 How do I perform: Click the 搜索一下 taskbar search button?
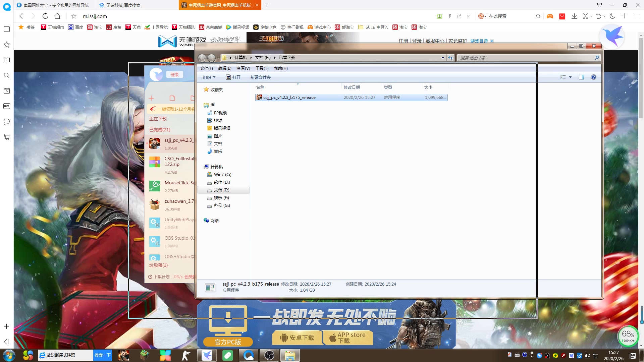tap(102, 355)
